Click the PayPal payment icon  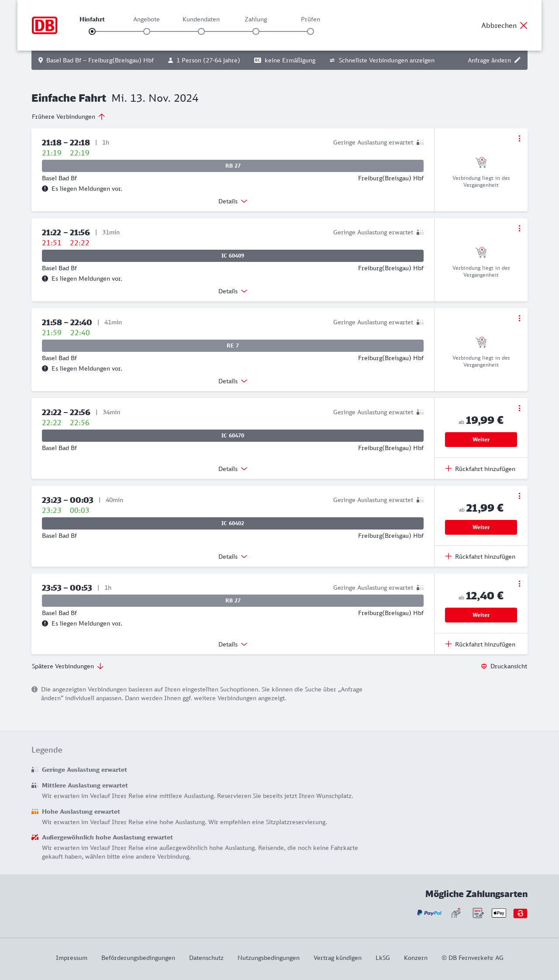(429, 913)
